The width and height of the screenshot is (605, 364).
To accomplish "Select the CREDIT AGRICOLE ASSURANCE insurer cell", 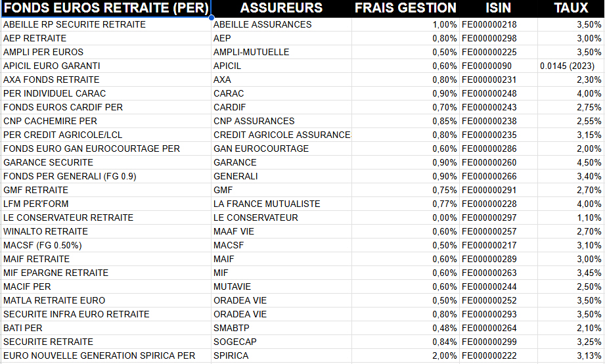I will [x=282, y=135].
